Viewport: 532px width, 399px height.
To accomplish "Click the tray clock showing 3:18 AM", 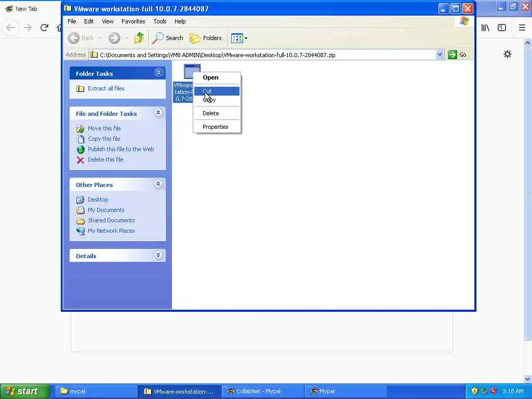I will 513,391.
